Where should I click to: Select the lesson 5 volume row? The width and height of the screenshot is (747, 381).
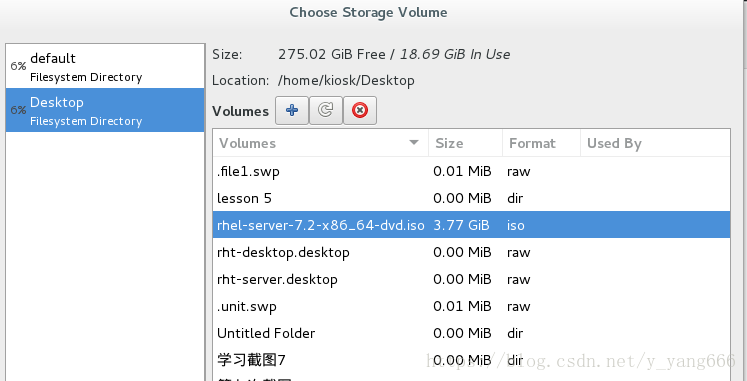[471, 198]
